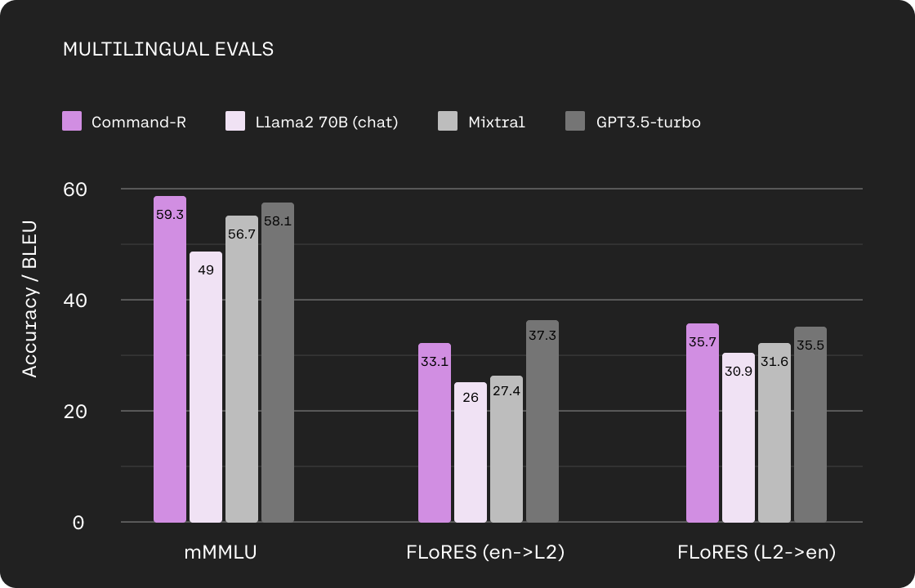This screenshot has height=588, width=915.
Task: Click the GPT3.5-turbo legend swatch
Action: [x=575, y=122]
